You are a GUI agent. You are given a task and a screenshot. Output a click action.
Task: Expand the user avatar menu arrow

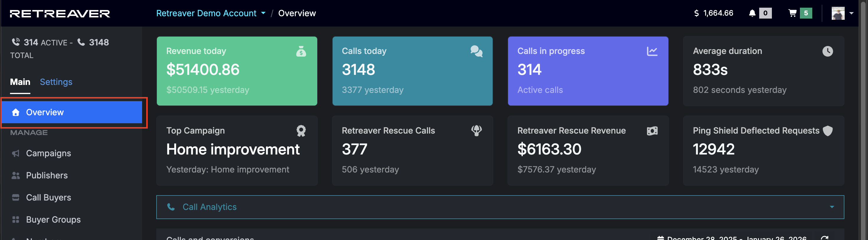pos(851,13)
